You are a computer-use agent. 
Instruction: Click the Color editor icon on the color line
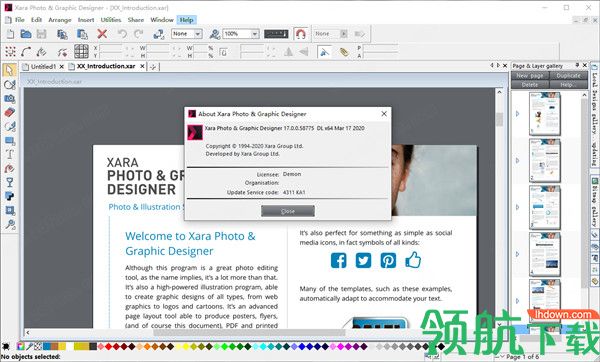(20, 347)
